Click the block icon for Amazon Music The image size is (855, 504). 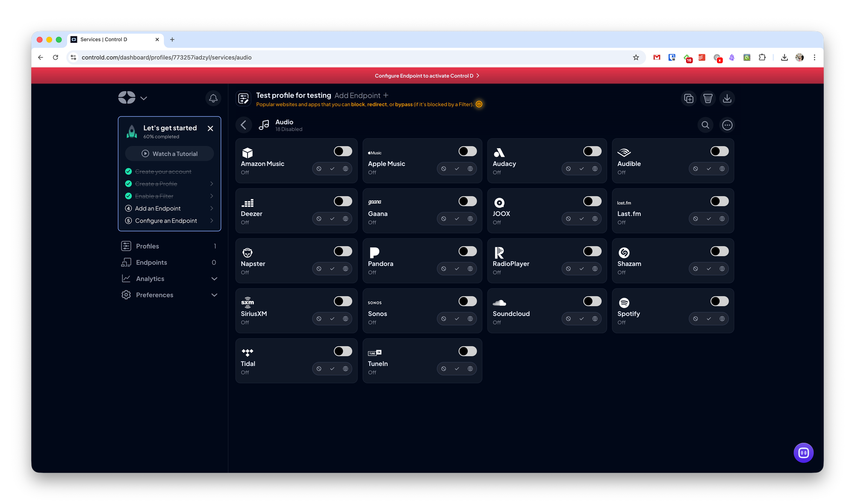pyautogui.click(x=319, y=169)
